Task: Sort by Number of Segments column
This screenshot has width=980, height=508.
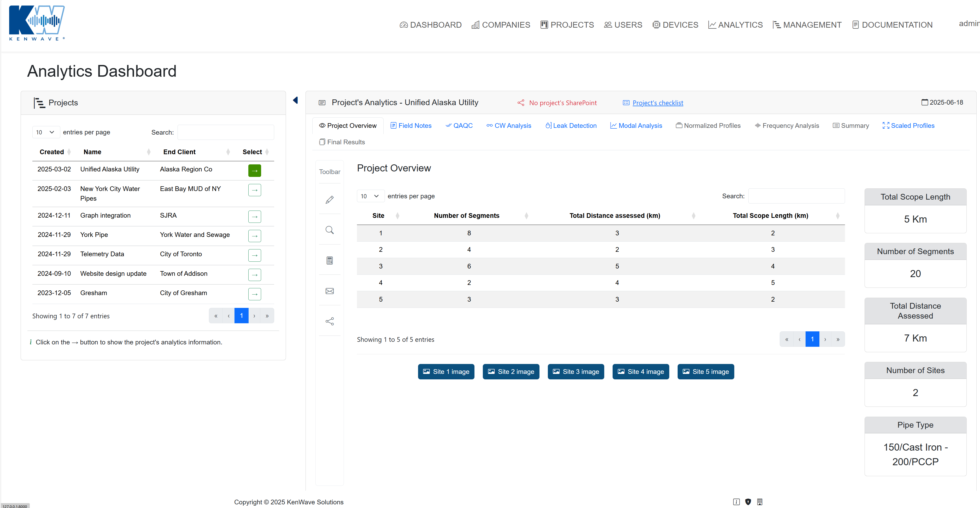Action: click(x=466, y=216)
